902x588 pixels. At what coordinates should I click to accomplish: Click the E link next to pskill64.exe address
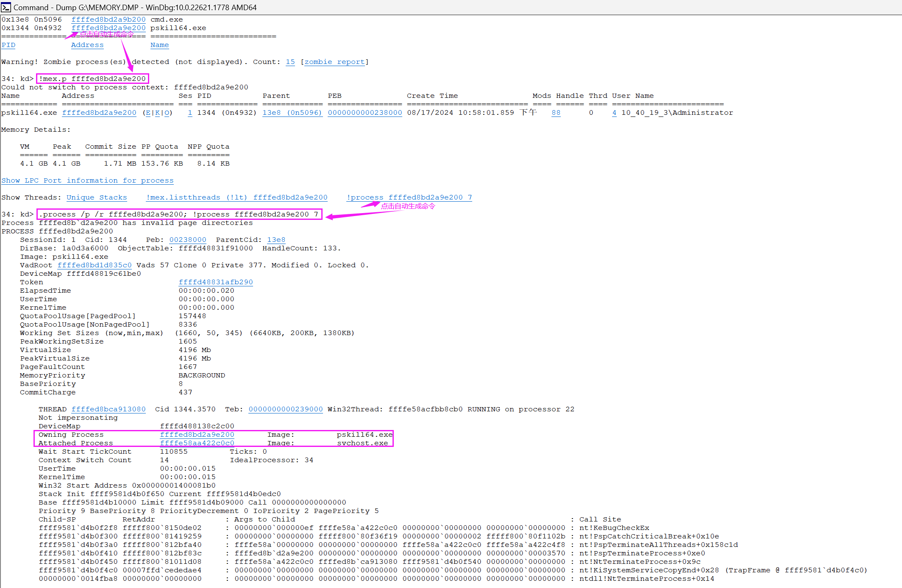coord(148,113)
